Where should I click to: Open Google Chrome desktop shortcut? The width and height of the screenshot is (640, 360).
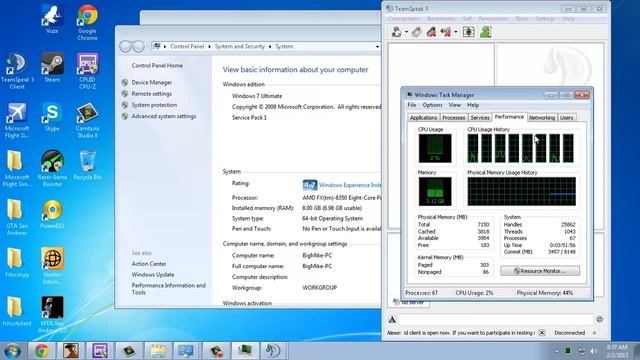click(87, 22)
